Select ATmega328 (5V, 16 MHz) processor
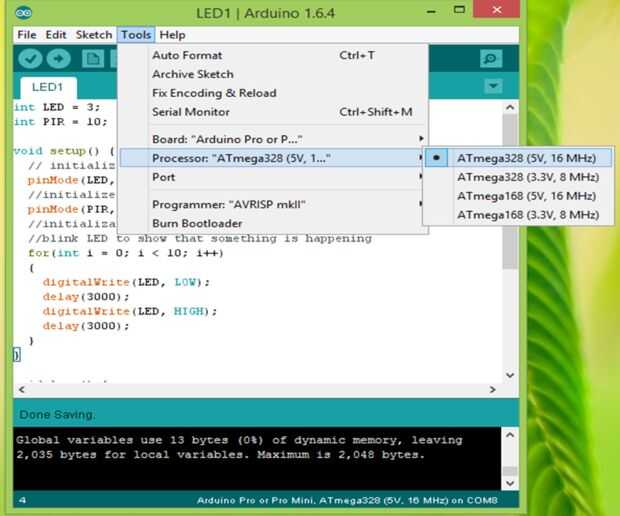620x516 pixels. [x=519, y=158]
